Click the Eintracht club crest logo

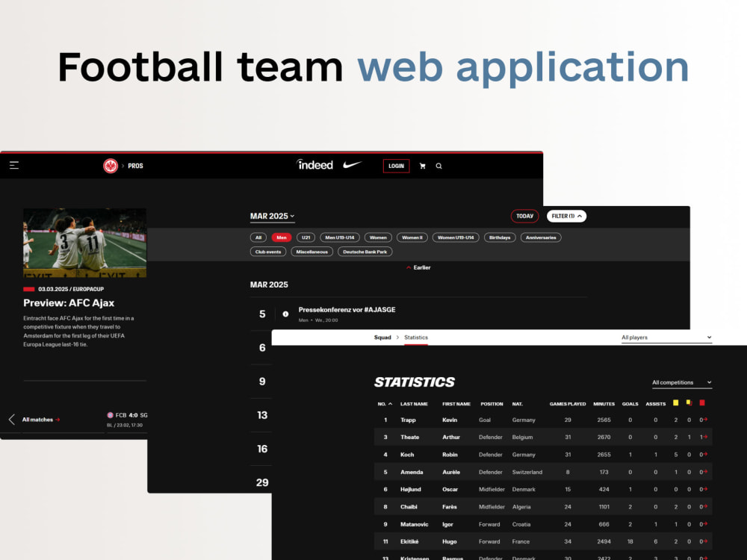coord(111,166)
